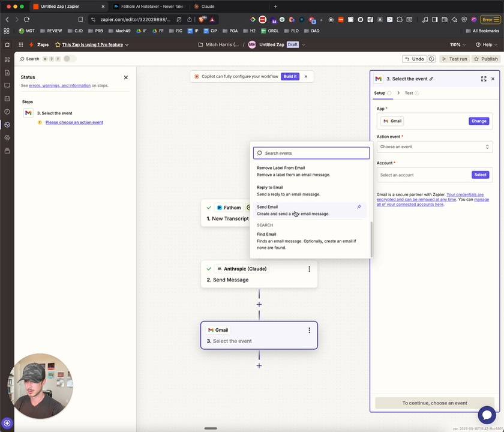Open the chat support bubble
The image size is (504, 432).
[487, 415]
